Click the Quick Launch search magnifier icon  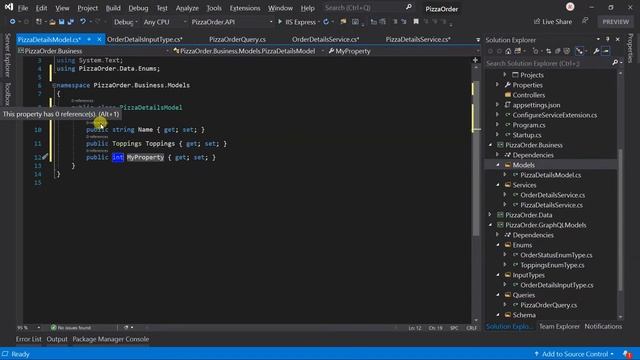409,7
